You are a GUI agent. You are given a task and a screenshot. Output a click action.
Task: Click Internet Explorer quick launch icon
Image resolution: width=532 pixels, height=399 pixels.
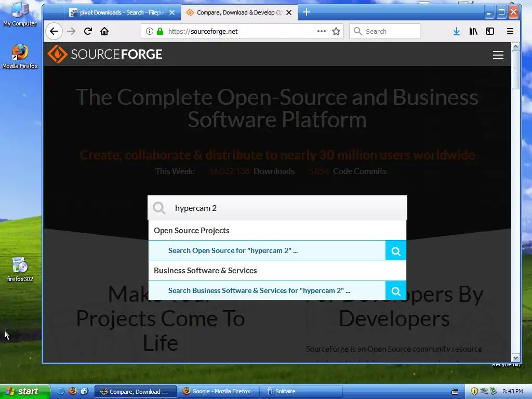click(60, 391)
